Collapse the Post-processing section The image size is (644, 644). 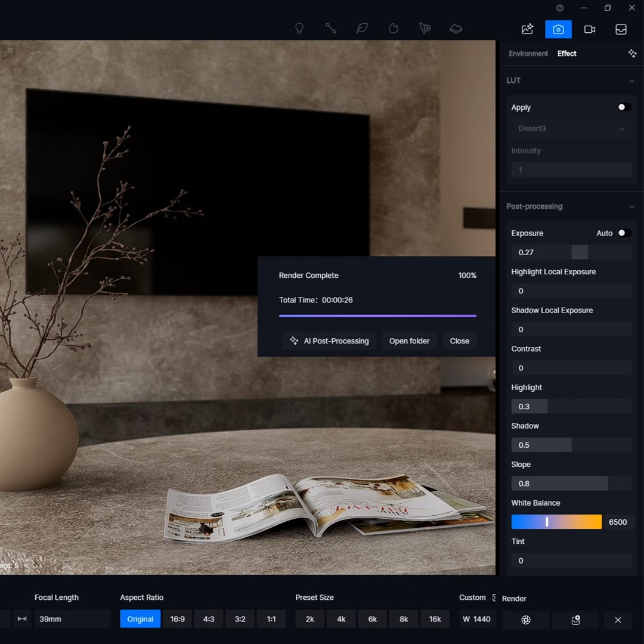point(631,206)
